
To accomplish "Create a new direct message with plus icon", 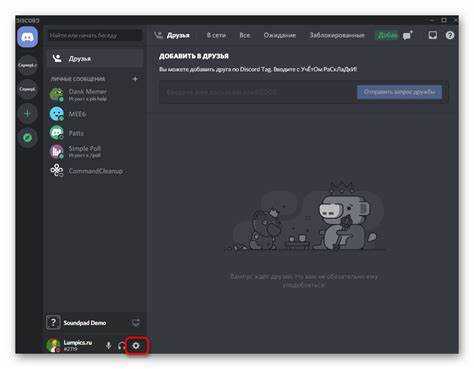I will point(135,79).
